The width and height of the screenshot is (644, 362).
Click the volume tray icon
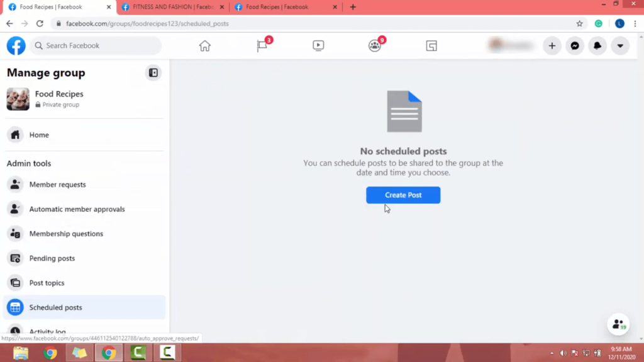[563, 353]
